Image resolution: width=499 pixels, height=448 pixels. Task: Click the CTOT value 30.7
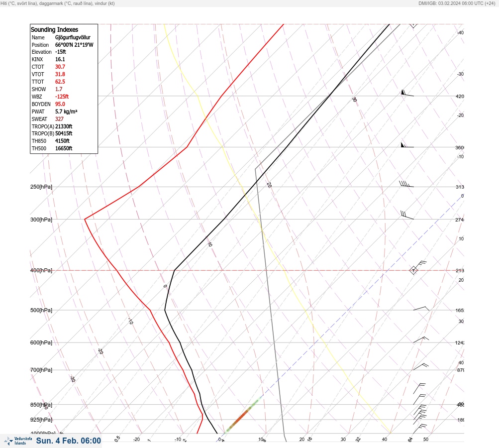point(60,67)
